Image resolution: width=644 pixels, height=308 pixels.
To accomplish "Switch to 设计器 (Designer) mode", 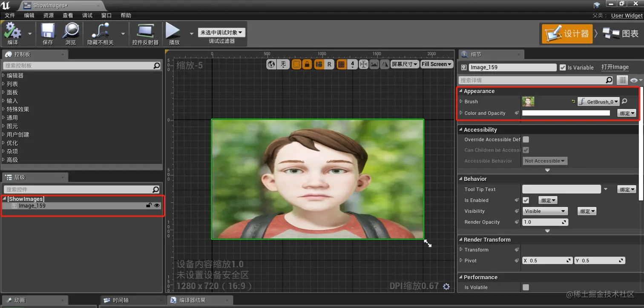I will [567, 34].
